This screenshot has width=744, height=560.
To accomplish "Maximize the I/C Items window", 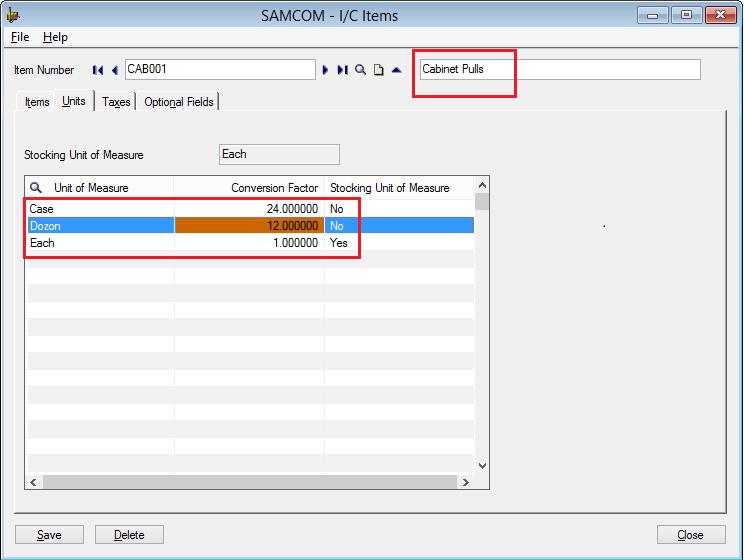I will click(686, 16).
